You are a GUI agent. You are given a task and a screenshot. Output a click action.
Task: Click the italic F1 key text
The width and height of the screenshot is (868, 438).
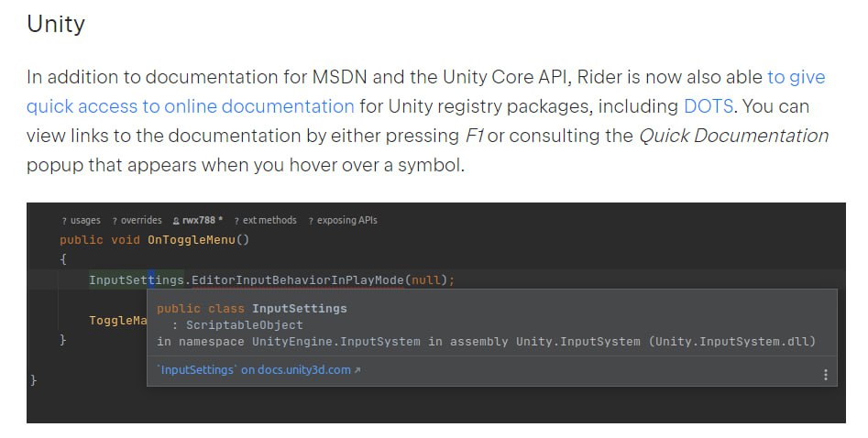coord(474,136)
